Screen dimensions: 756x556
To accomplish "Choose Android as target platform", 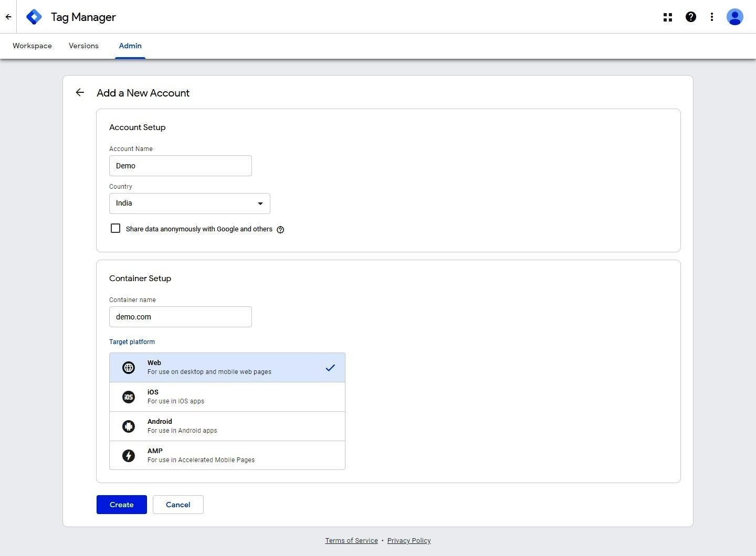I will (227, 426).
